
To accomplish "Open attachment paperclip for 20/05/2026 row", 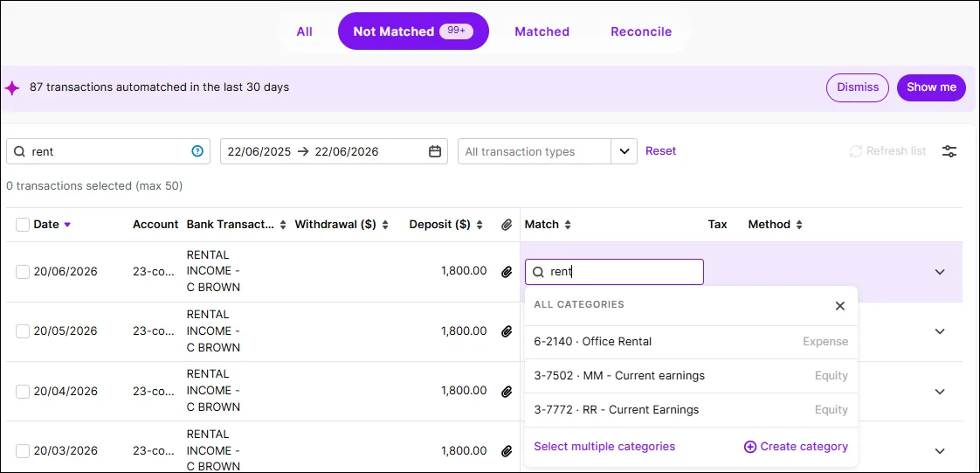I will point(507,331).
